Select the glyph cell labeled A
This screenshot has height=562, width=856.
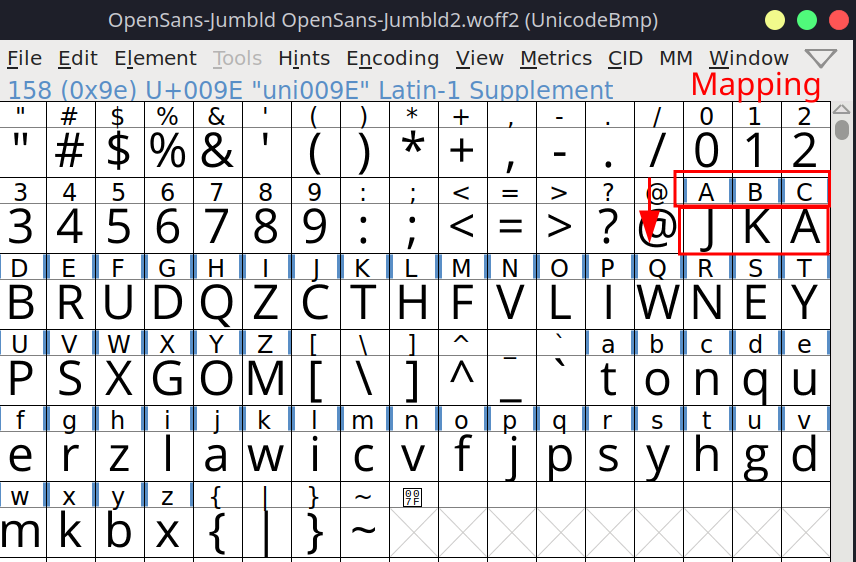click(x=708, y=216)
